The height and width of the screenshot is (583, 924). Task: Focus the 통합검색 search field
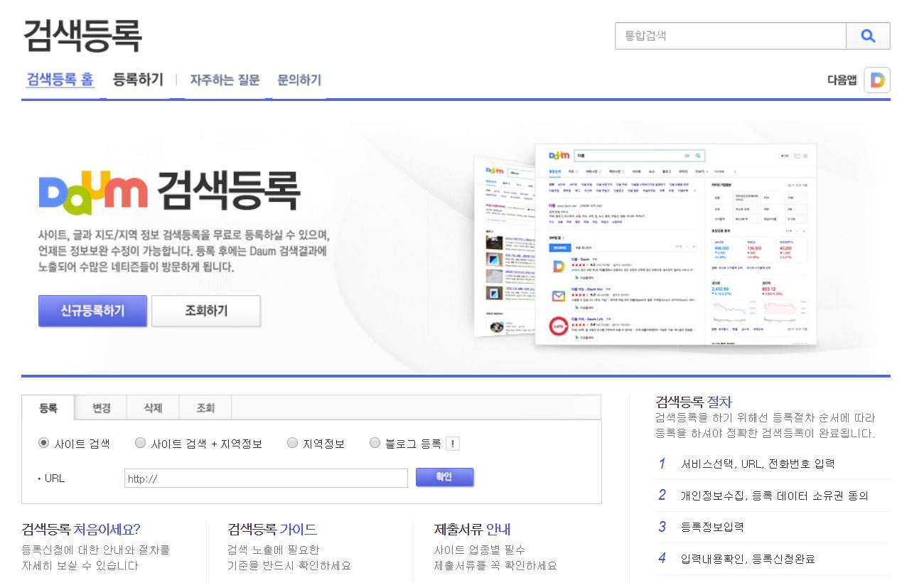click(x=731, y=36)
